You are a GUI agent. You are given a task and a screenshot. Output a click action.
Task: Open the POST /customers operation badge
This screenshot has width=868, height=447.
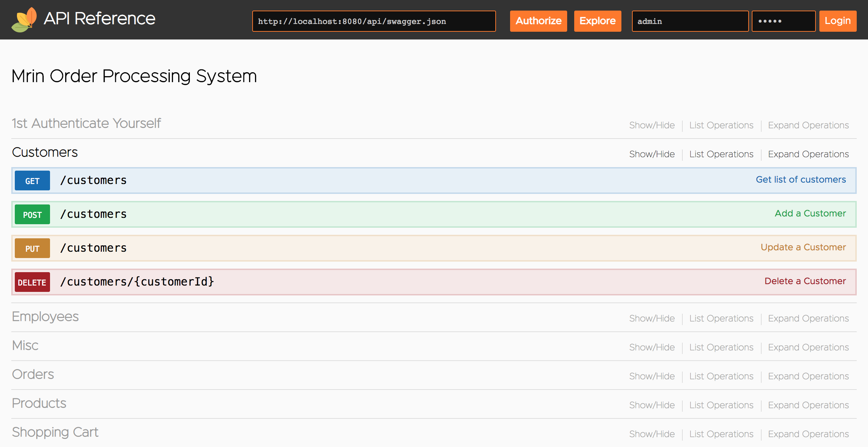coord(32,215)
